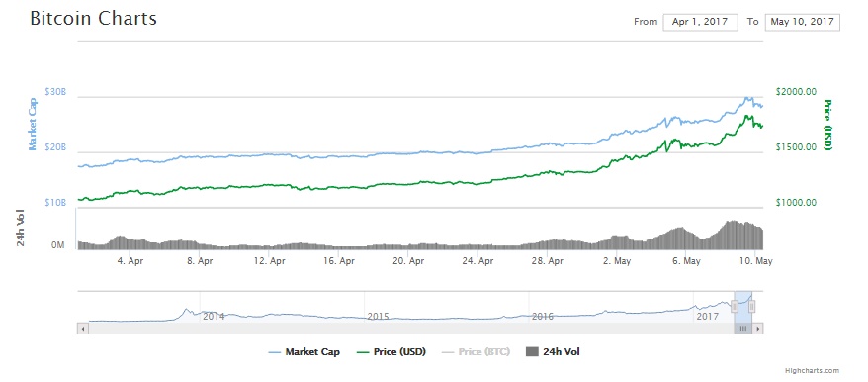Click the green Price (USD) legend line

pos(365,352)
